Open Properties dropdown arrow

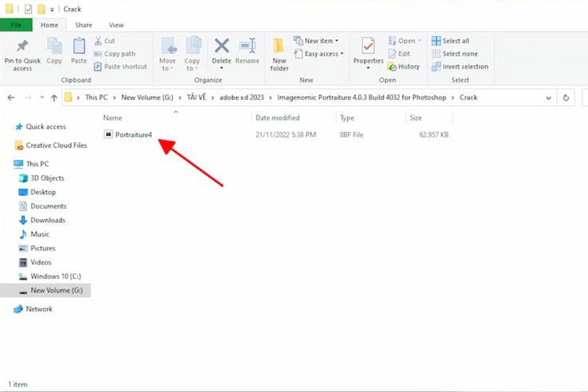(x=368, y=68)
